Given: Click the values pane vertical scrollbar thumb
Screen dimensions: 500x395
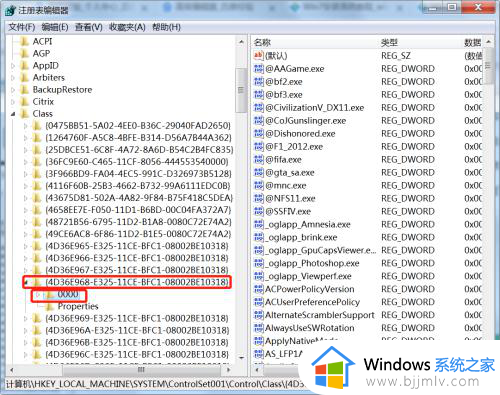Looking at the screenshot, I should tap(488, 66).
